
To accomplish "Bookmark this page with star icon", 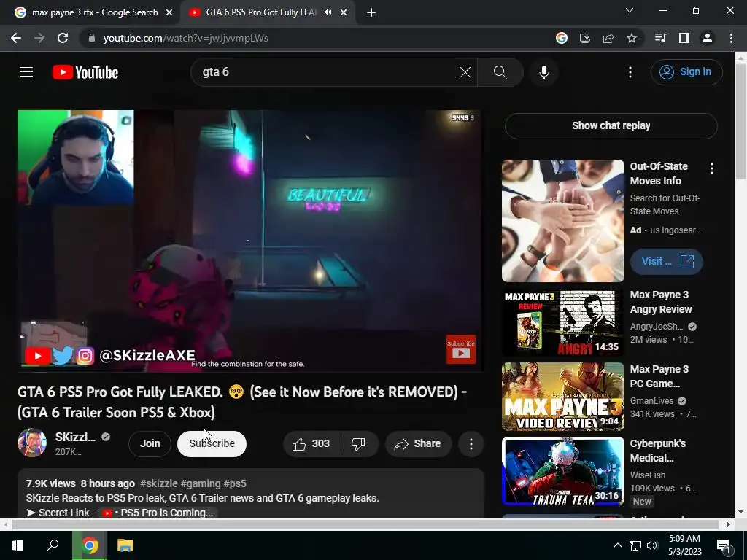I will click(631, 38).
